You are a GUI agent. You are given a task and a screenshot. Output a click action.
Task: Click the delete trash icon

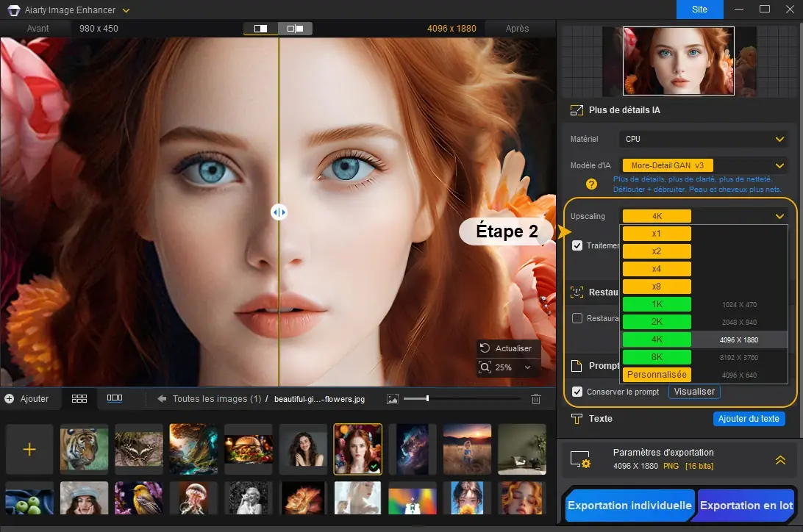pos(536,398)
